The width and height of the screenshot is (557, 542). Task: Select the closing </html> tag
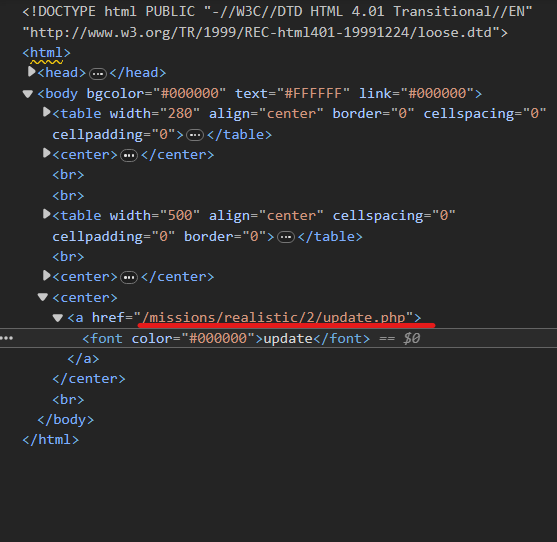tap(50, 440)
